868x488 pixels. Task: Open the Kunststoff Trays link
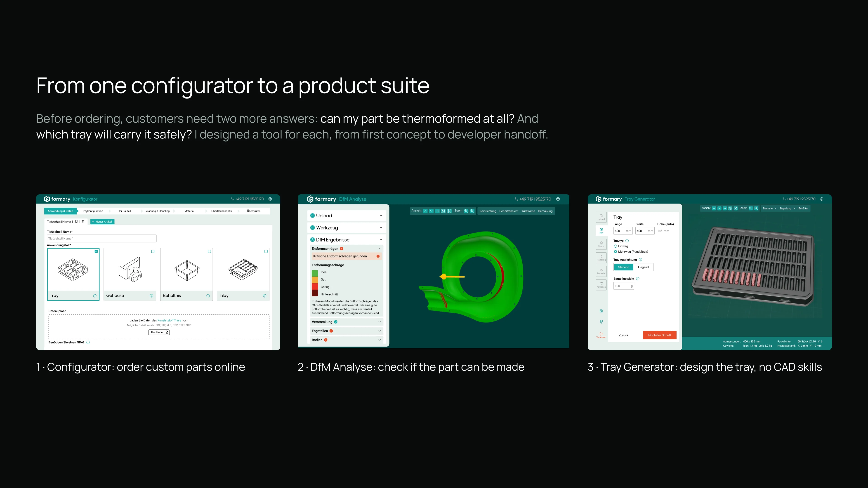(x=169, y=321)
